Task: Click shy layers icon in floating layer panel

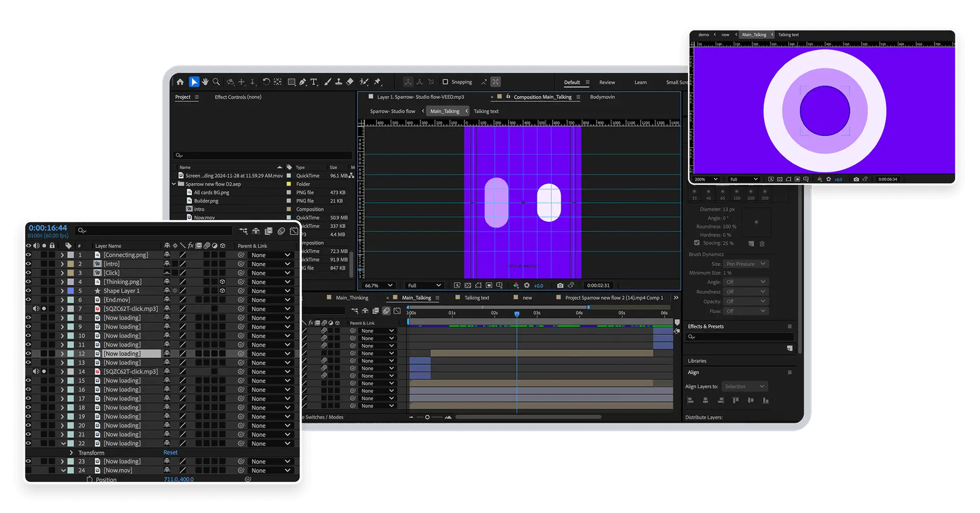Action: click(x=256, y=231)
